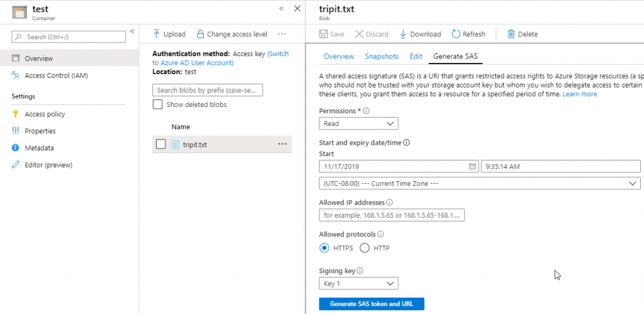Click the Change access level lock icon
Image resolution: width=644 pixels, height=314 pixels.
point(201,34)
